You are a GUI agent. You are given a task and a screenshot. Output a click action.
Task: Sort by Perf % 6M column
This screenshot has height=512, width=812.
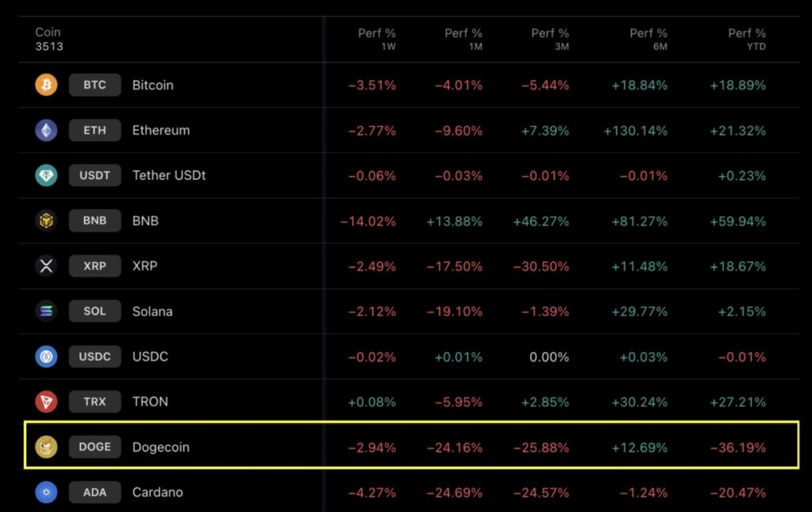pos(648,39)
